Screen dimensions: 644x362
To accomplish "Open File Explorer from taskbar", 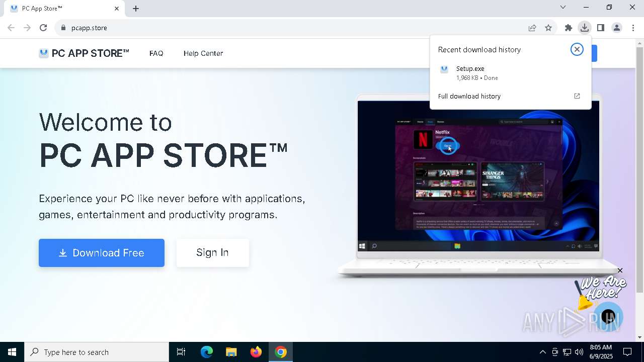I will pos(231,352).
